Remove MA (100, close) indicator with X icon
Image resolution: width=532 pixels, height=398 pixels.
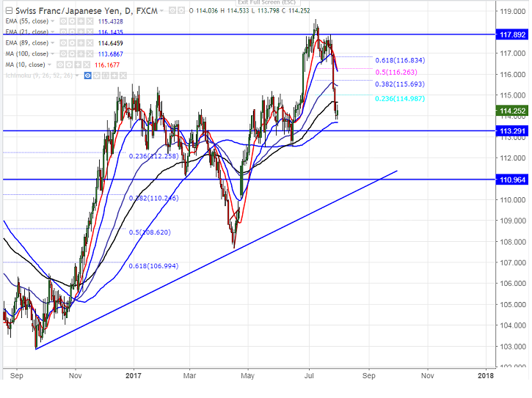90,54
